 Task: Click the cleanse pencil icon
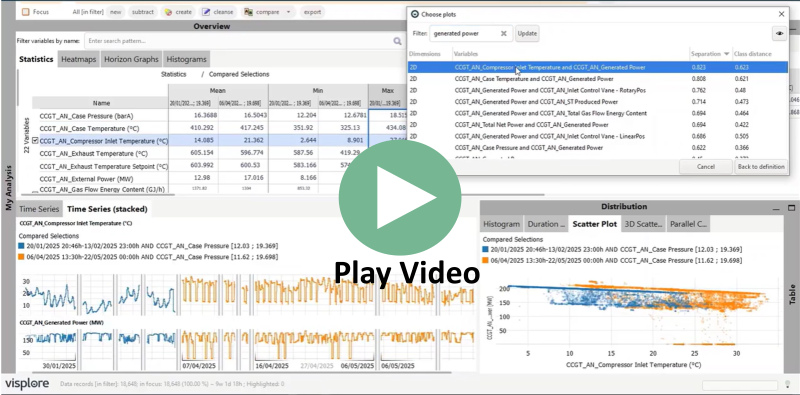tap(206, 12)
